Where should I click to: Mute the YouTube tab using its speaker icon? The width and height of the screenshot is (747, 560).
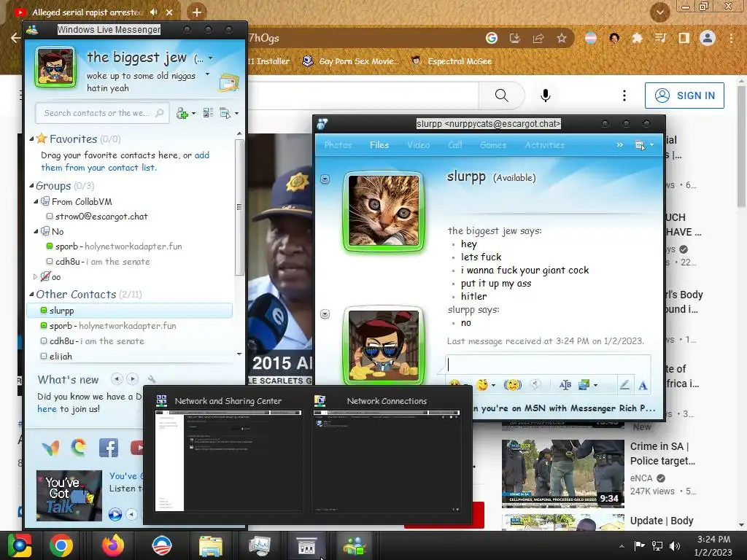[153, 12]
